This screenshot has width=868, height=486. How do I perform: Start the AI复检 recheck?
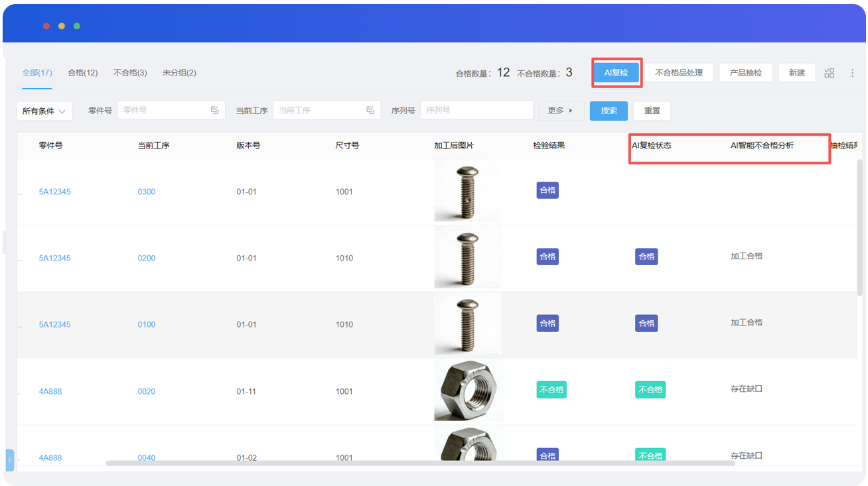click(616, 73)
